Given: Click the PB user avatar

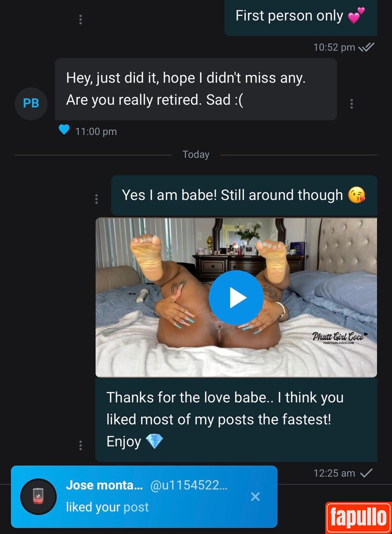Looking at the screenshot, I should pos(31,103).
